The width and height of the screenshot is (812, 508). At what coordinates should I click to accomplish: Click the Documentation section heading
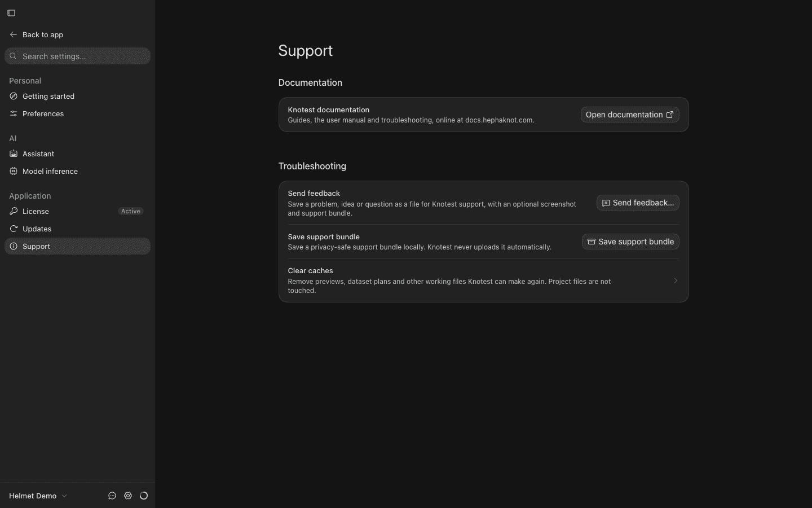[x=310, y=82]
